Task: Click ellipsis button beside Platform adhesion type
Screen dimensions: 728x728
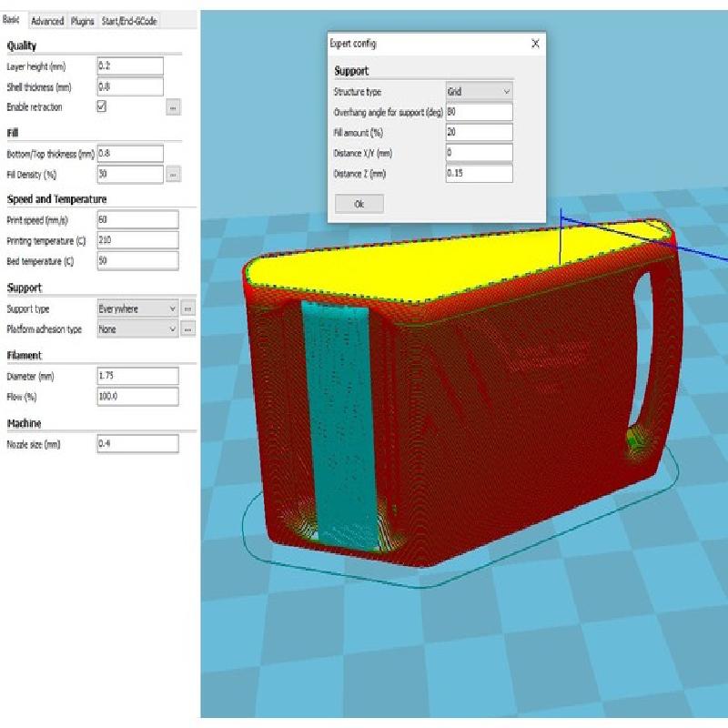Action: 188,329
